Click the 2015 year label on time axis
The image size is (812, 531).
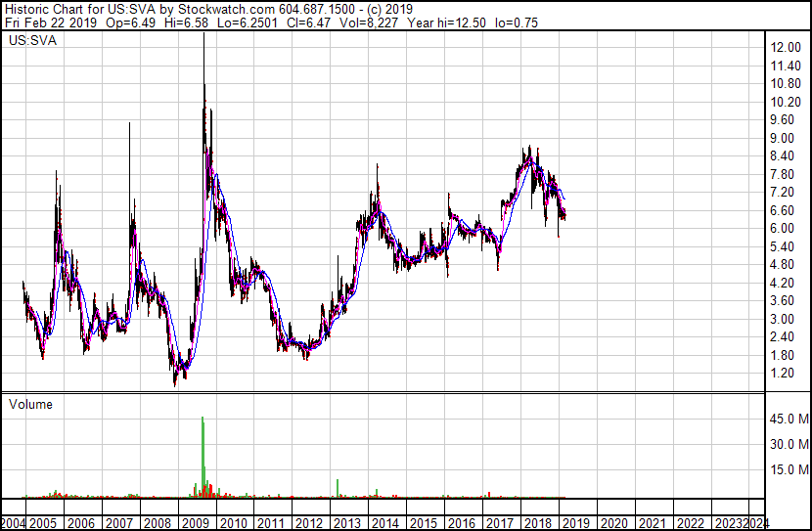click(424, 523)
